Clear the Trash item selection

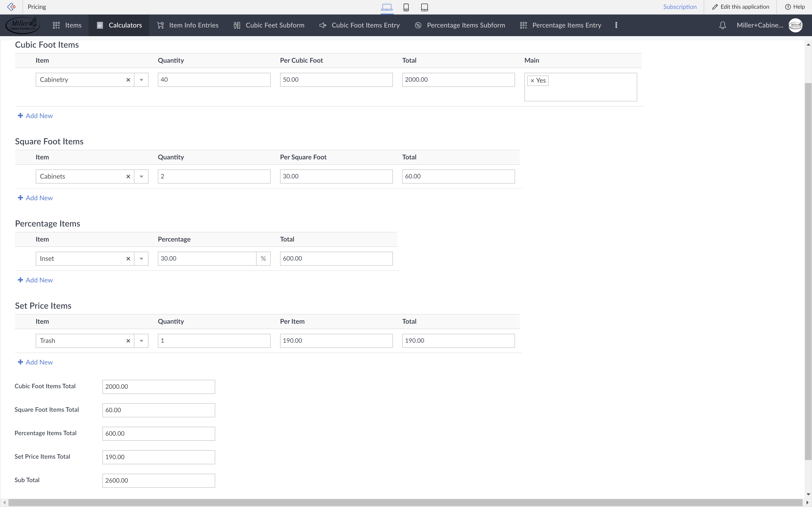[128, 341]
